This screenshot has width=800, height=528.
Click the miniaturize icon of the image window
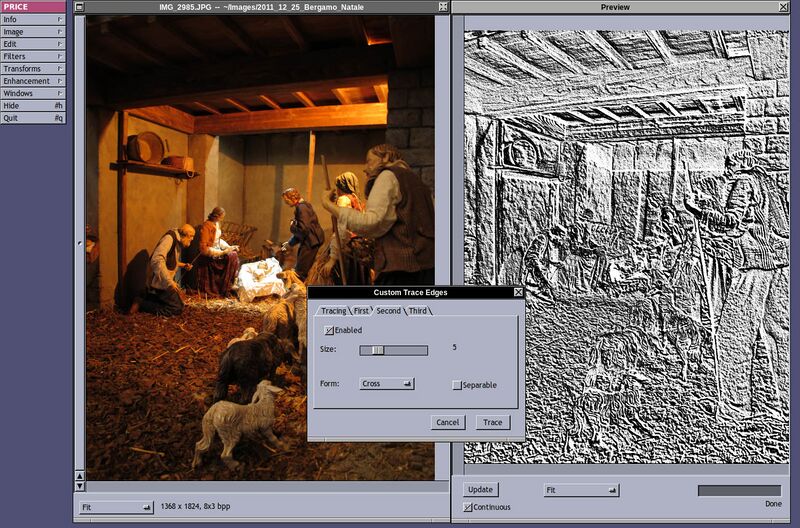click(80, 7)
